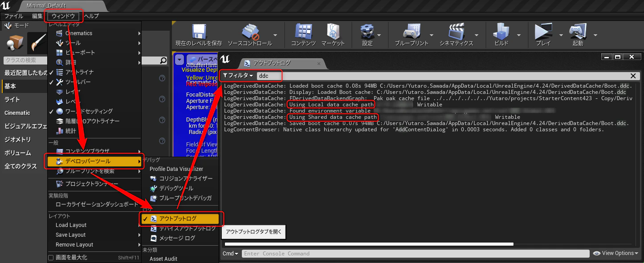Open デバッグツール from the submenu
This screenshot has height=263, width=644.
[x=176, y=188]
